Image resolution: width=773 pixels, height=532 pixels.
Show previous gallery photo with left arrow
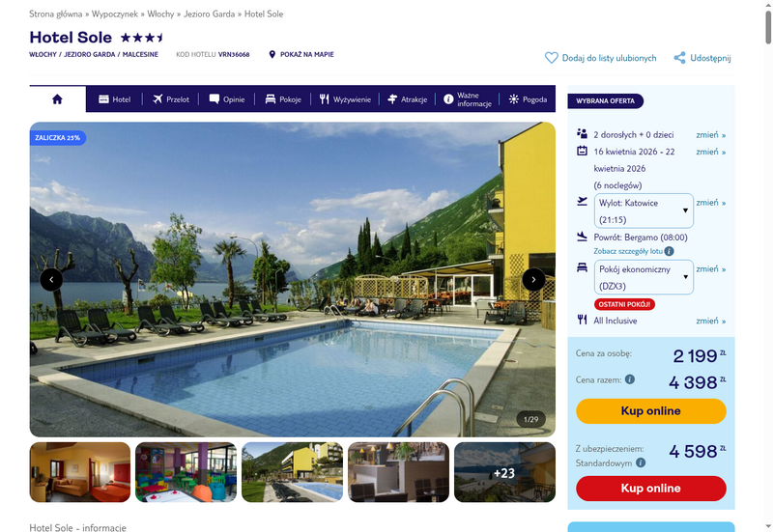51,279
